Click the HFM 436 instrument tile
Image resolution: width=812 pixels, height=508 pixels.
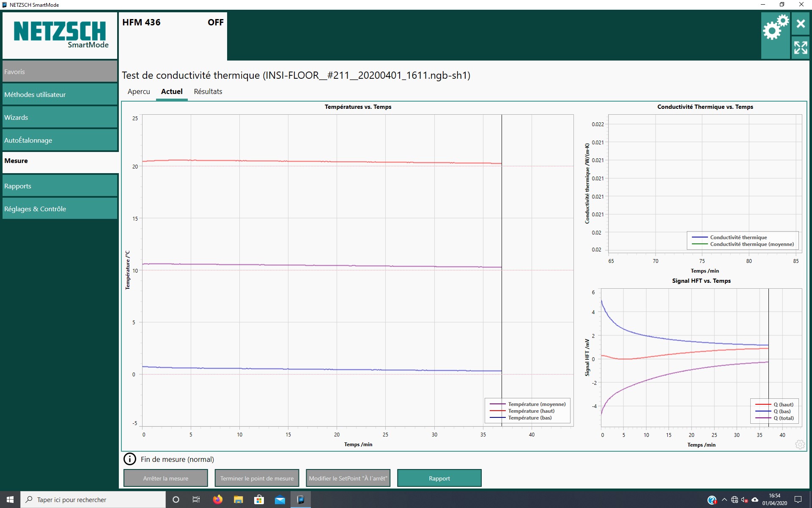[x=173, y=36]
